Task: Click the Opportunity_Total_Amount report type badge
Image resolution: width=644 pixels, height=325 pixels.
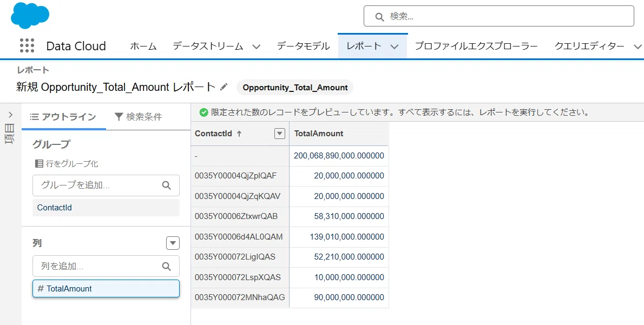Action: tap(295, 88)
